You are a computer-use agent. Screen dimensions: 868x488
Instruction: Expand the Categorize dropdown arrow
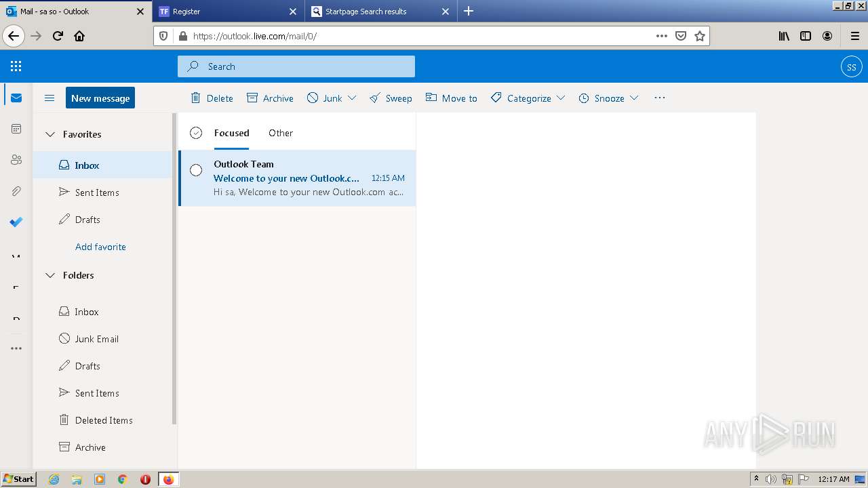(x=561, y=98)
